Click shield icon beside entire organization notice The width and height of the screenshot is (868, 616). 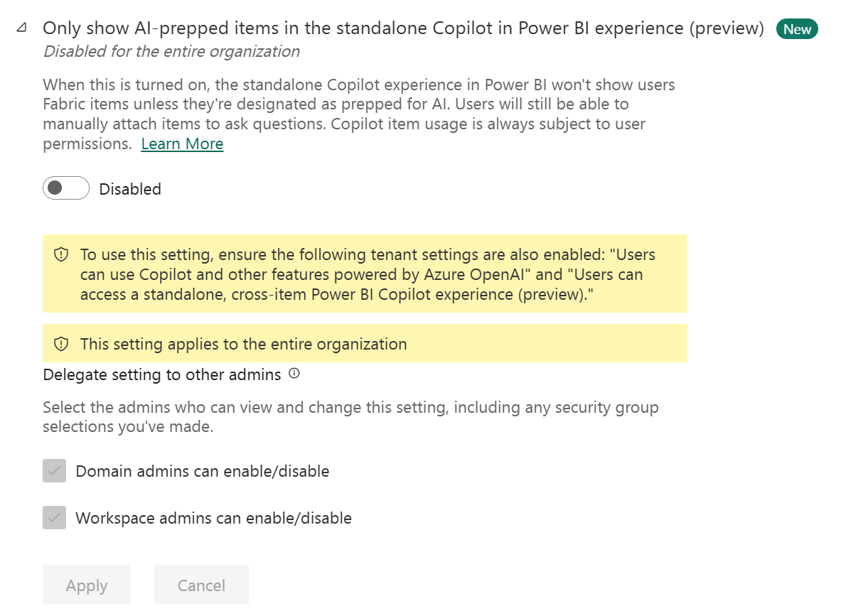coord(62,344)
